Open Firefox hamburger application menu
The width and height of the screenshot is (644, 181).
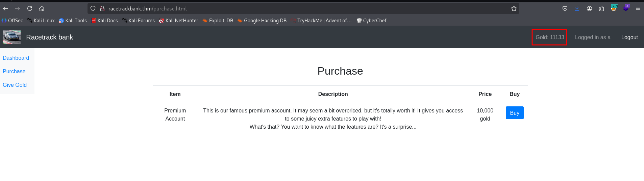[x=638, y=8]
